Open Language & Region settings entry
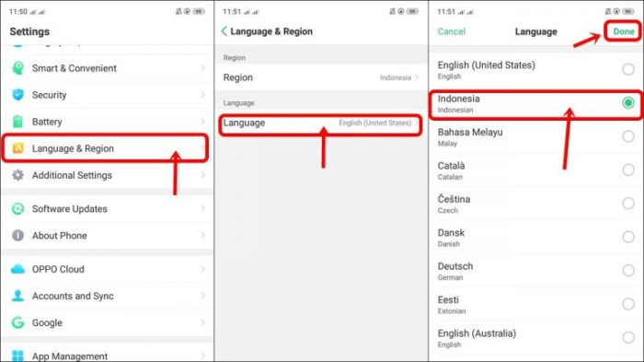This screenshot has width=644, height=362. tap(107, 148)
